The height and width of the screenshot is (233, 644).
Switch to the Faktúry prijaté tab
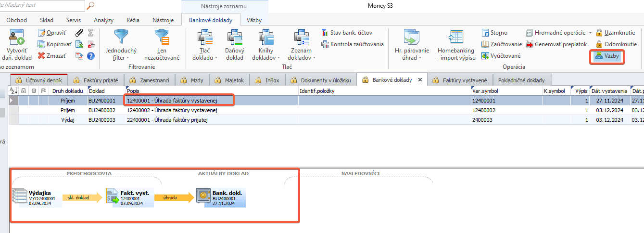96,80
